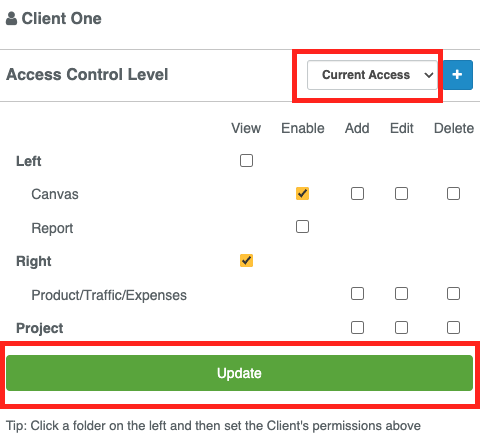The height and width of the screenshot is (440, 480).
Task: Check the Left View checkbox
Action: point(246,161)
